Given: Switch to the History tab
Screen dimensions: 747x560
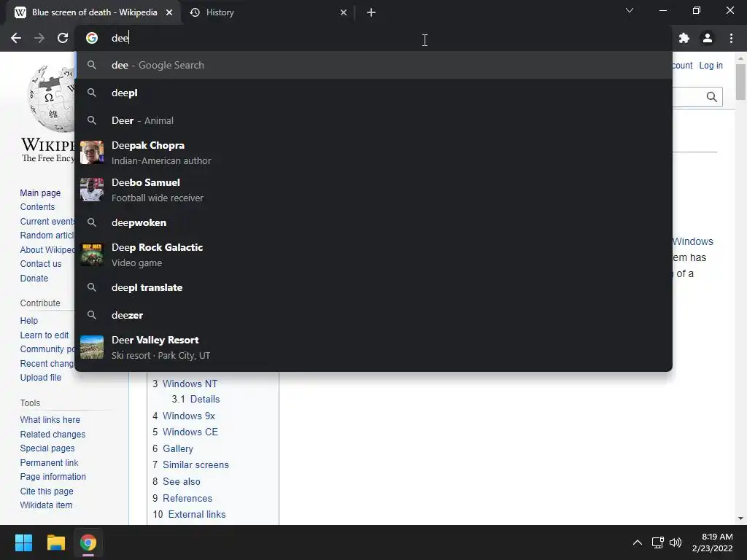Looking at the screenshot, I should 268,12.
